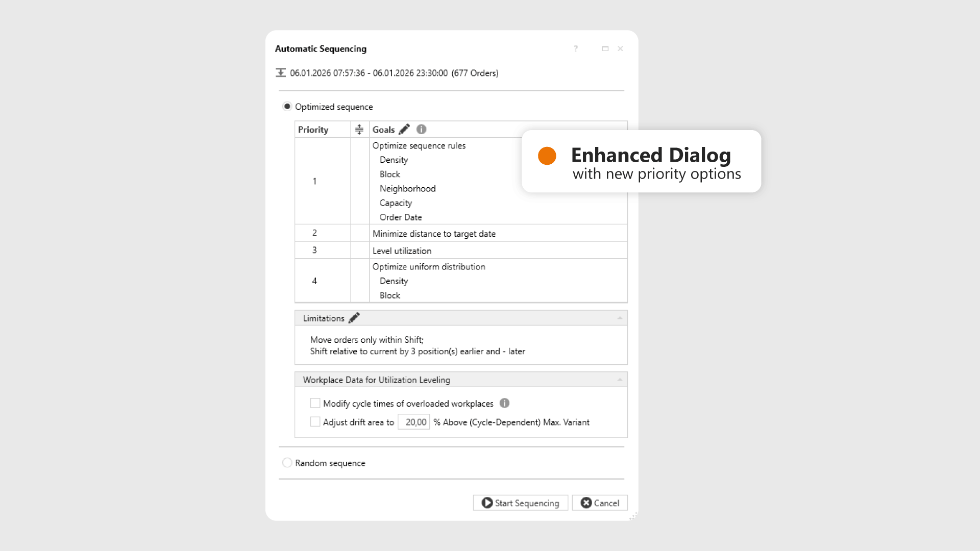Click the priority sort icon in table header
980x551 pixels.
(x=359, y=130)
